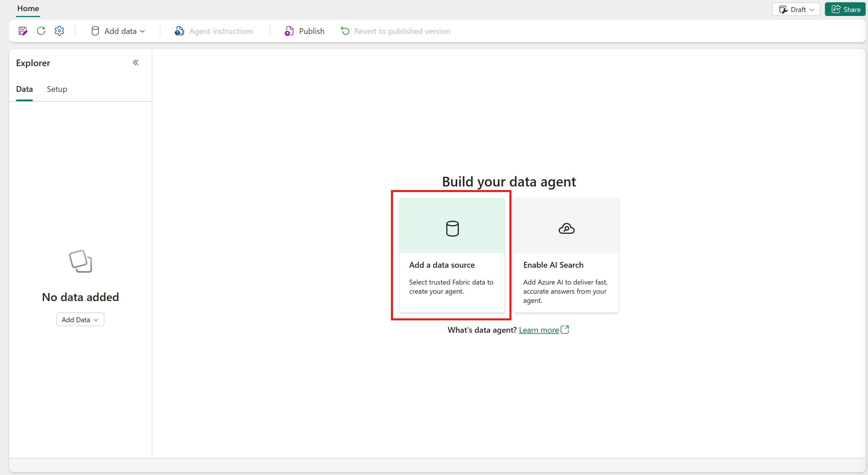Click the 'Build your data agent' heading
The height and width of the screenshot is (475, 868).
tap(509, 182)
